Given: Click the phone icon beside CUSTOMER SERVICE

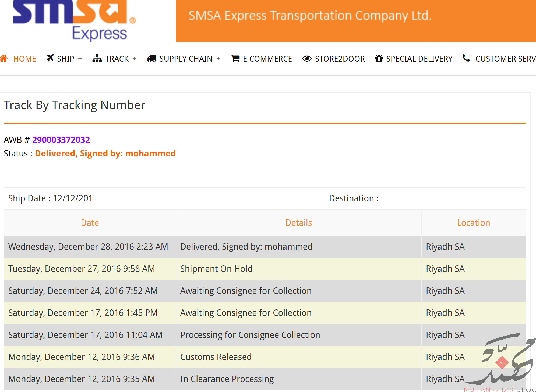Looking at the screenshot, I should 466,58.
